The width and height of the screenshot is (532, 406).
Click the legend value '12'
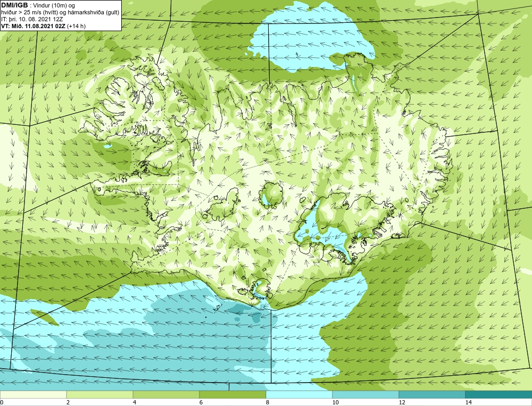coord(402,402)
